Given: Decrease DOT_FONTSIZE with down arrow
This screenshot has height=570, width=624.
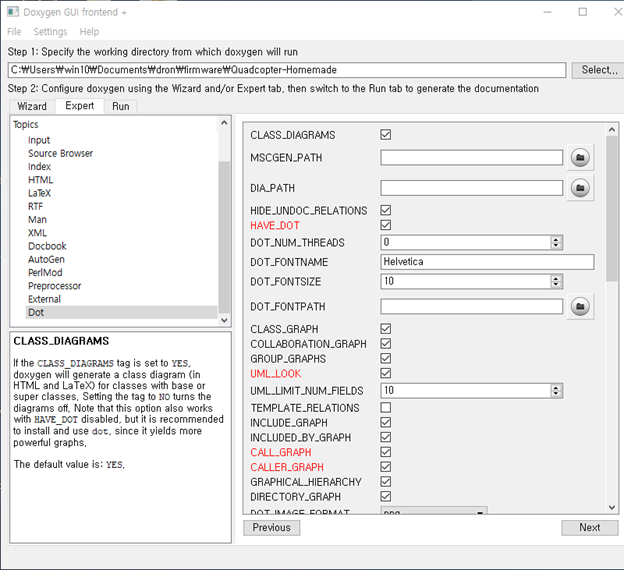Looking at the screenshot, I should 556,285.
